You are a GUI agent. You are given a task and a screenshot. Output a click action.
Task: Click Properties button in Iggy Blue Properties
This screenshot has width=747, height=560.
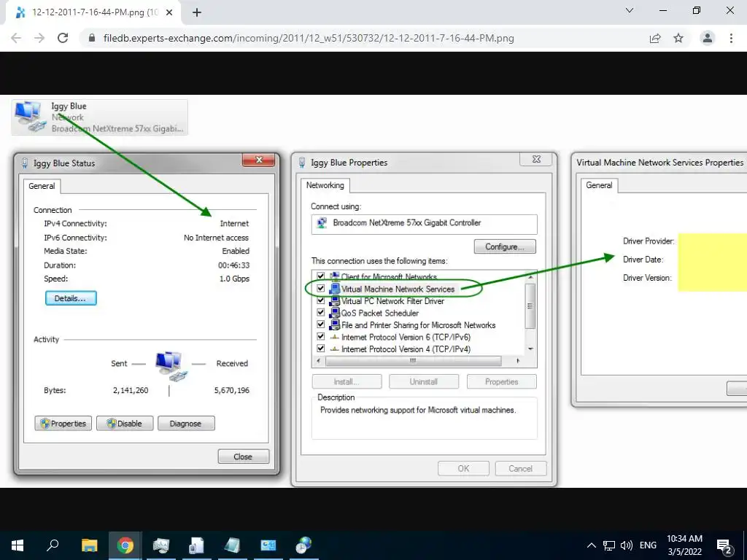click(x=502, y=381)
